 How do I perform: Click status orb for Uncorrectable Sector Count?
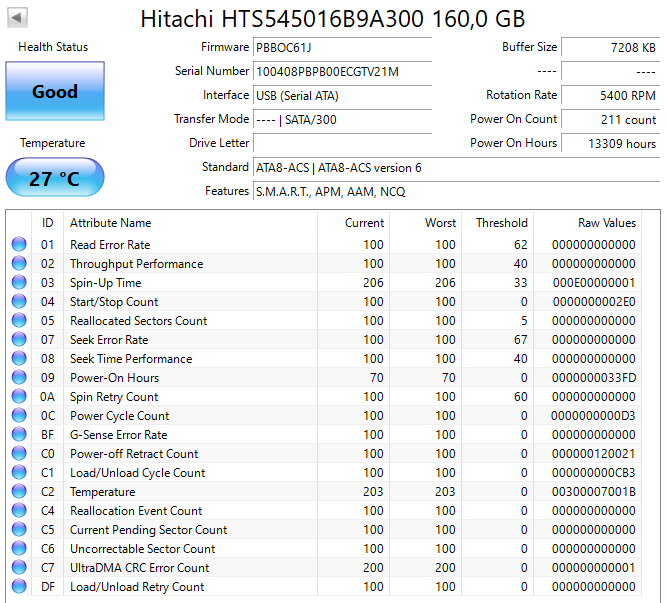click(19, 549)
